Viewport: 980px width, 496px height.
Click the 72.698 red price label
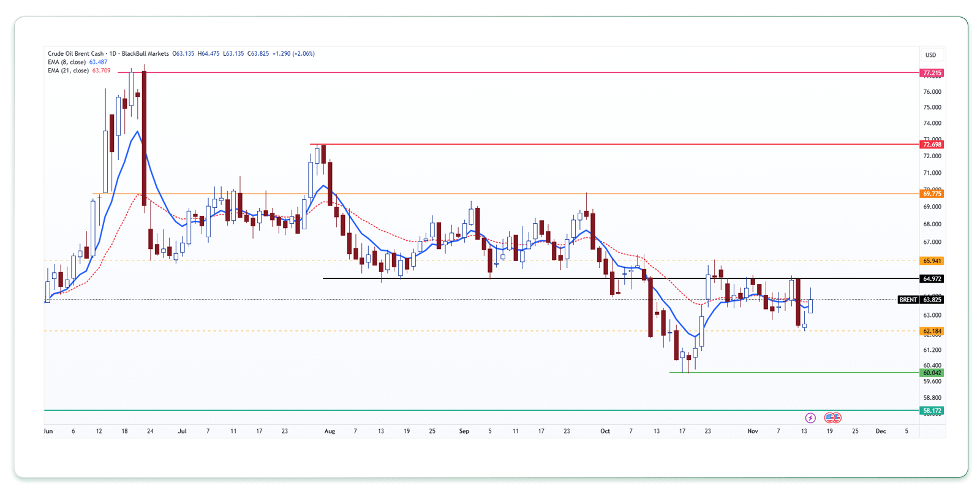click(x=932, y=145)
